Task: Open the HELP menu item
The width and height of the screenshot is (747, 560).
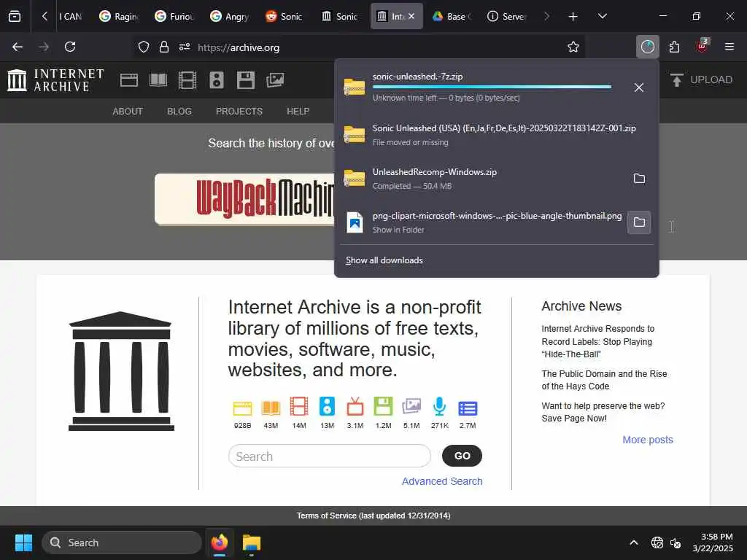Action: coord(298,112)
